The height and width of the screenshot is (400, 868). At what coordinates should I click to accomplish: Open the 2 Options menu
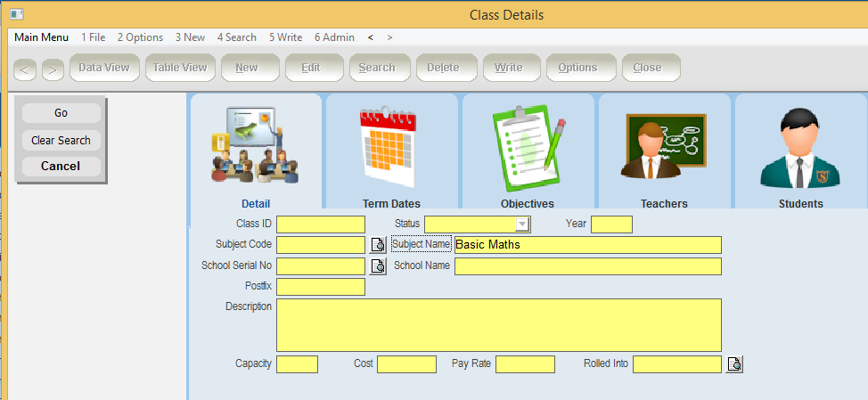pos(140,37)
